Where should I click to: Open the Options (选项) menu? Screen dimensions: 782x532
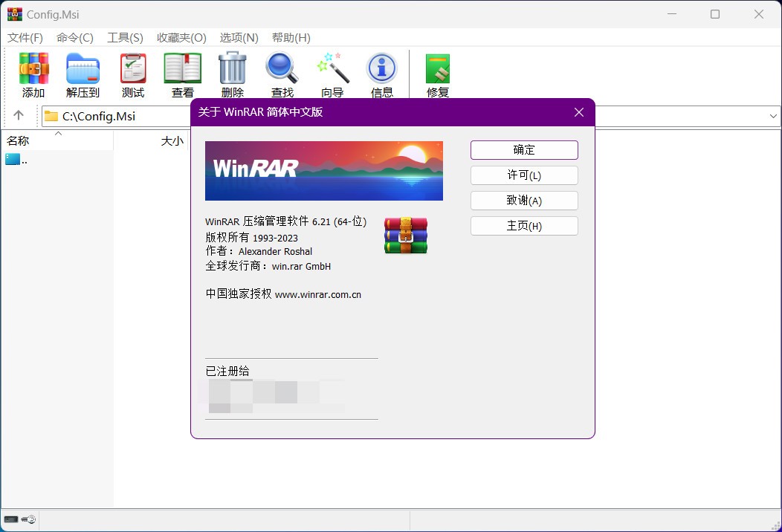pyautogui.click(x=239, y=37)
